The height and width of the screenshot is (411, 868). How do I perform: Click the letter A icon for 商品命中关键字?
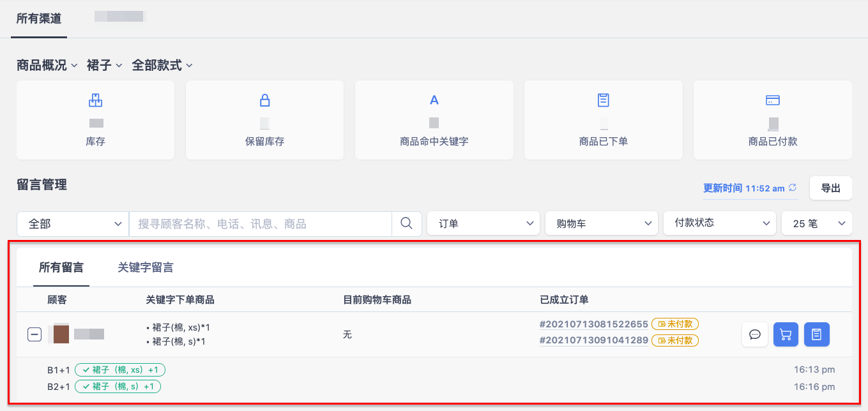click(x=434, y=100)
